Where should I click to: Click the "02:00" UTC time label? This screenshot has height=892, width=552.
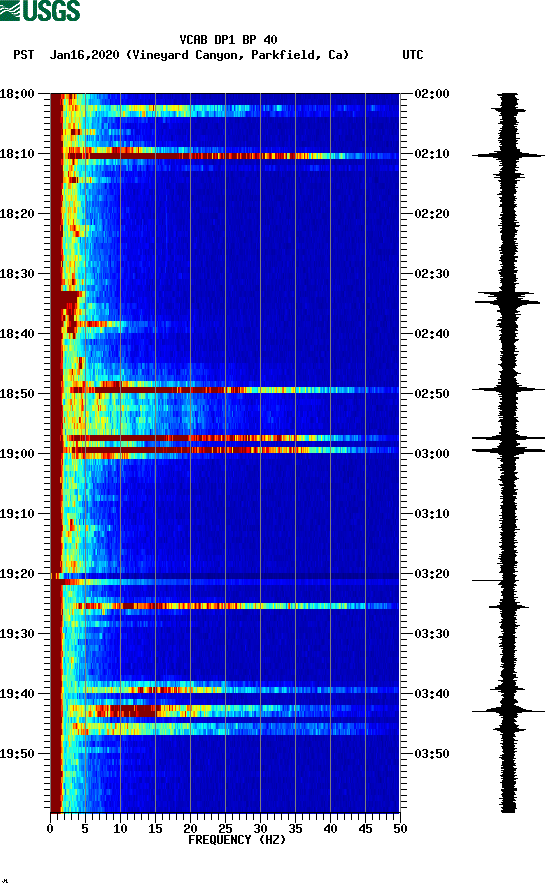[432, 94]
